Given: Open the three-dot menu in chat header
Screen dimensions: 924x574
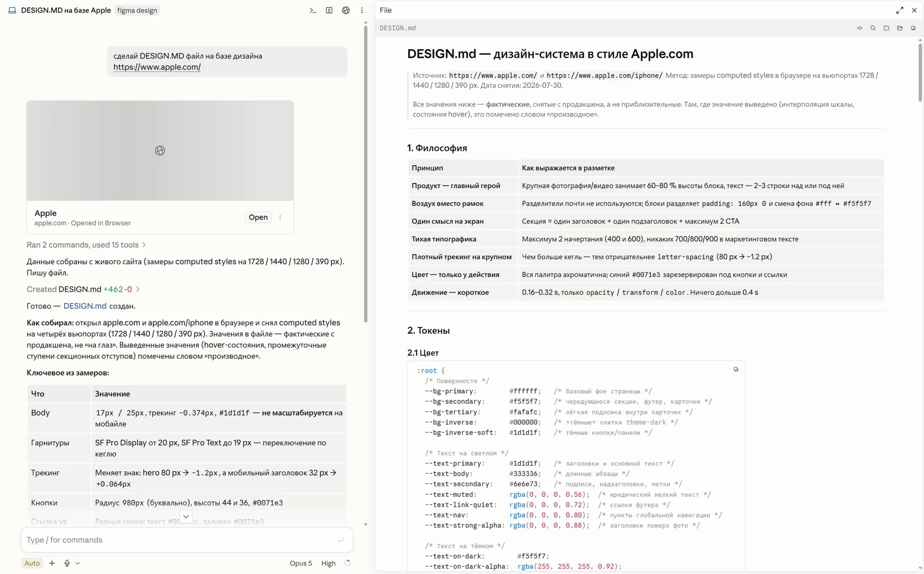Looking at the screenshot, I should coord(362,10).
